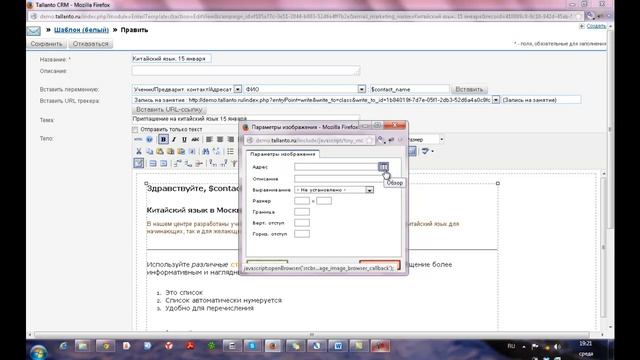Image resolution: width=640 pixels, height=360 pixels.
Task: Click the Название field with 'Китайский язык. 15 января'
Action: pyautogui.click(x=171, y=59)
